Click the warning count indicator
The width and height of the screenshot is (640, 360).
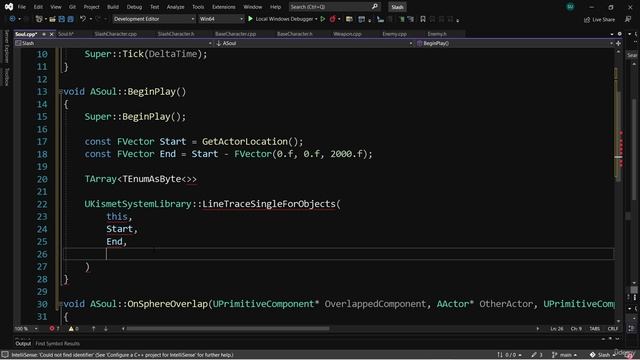pyautogui.click(x=73, y=329)
